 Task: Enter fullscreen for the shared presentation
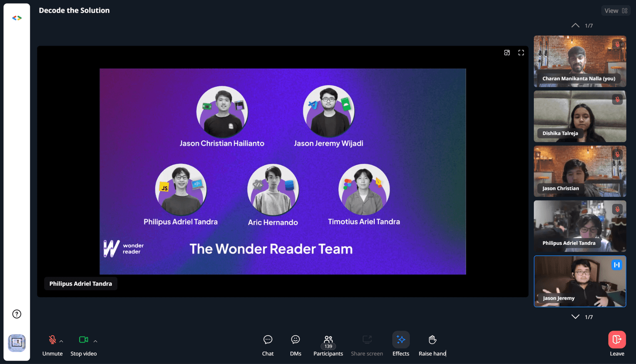coord(521,52)
